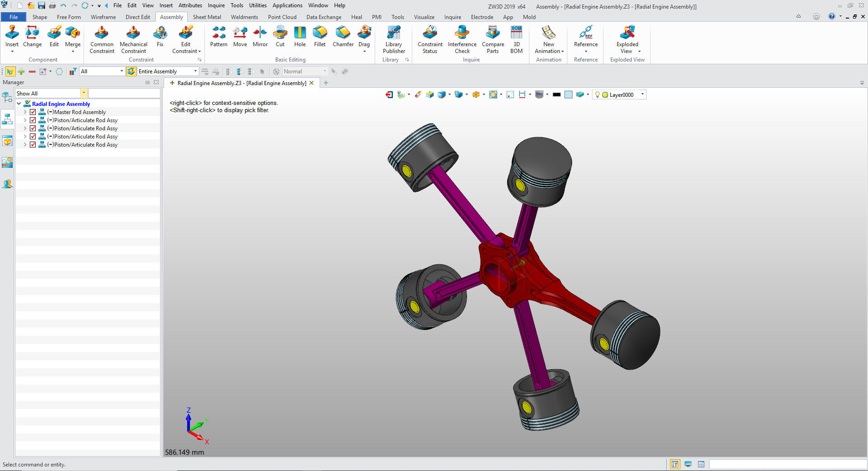Toggle last Piston/Articulate Rod Assy checkbox
868x471 pixels.
[x=33, y=145]
